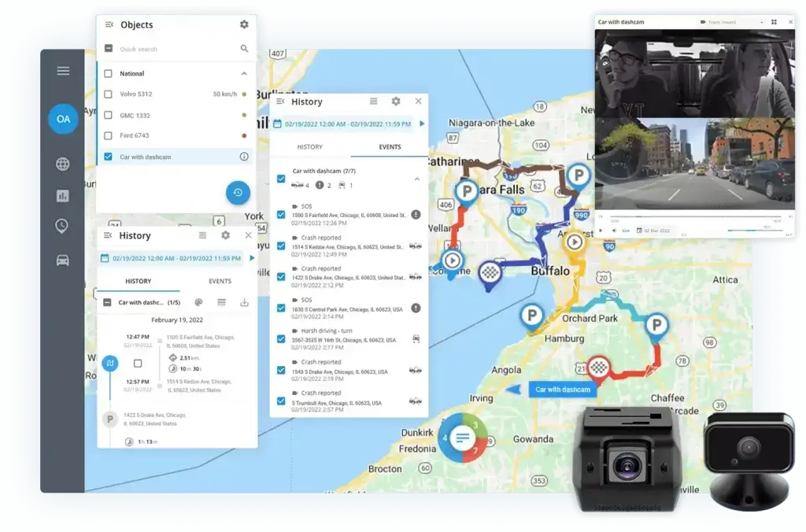Switch to History tab in center History panel

pos(309,147)
